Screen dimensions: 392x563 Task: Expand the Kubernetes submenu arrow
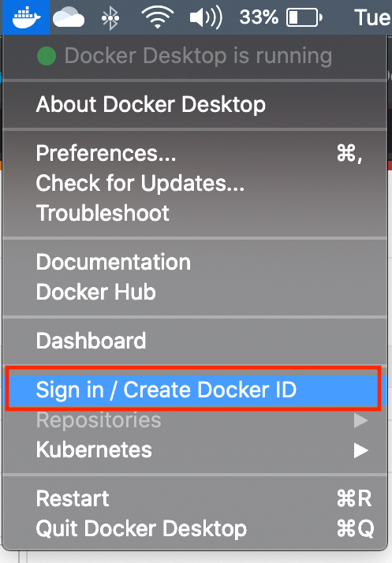[x=360, y=450]
